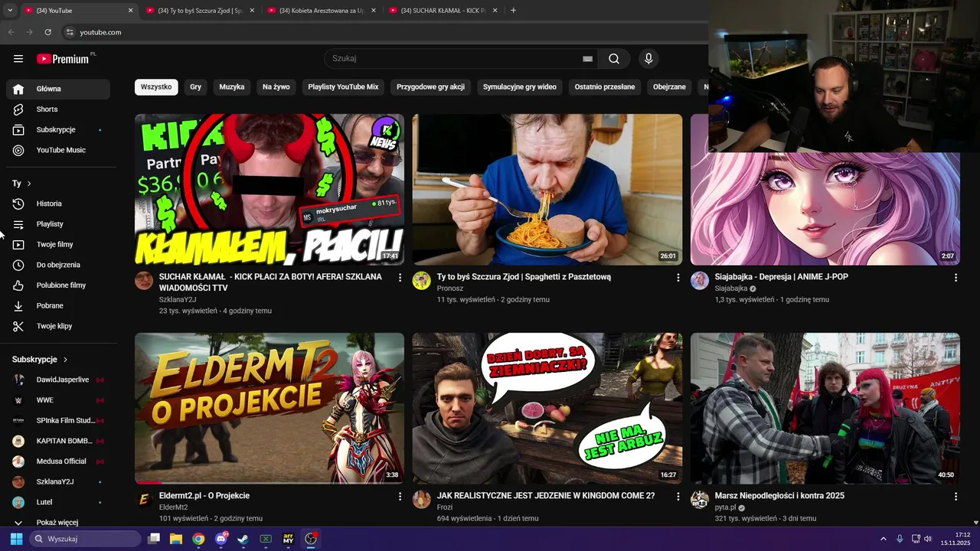The width and height of the screenshot is (980, 551).
Task: Select the Na żywo filter chip
Action: (x=276, y=87)
